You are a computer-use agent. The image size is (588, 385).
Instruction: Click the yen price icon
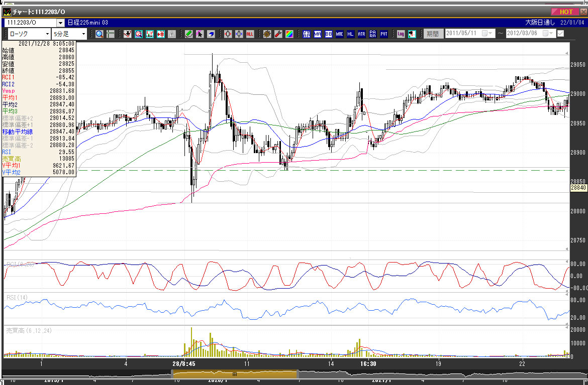[x=161, y=34]
